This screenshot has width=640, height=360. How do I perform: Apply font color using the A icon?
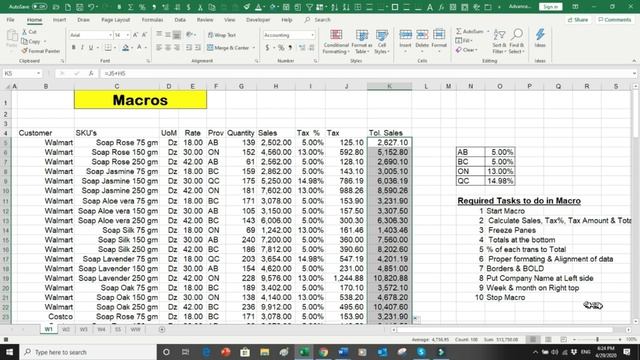[x=139, y=48]
